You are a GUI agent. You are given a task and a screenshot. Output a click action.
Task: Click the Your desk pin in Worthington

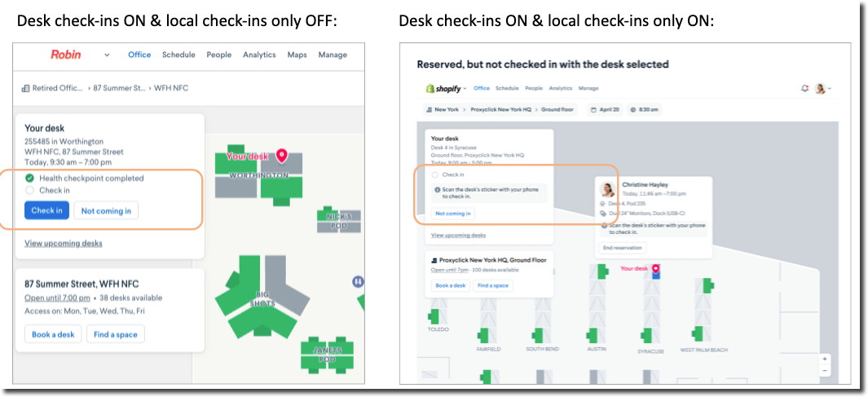pyautogui.click(x=282, y=156)
